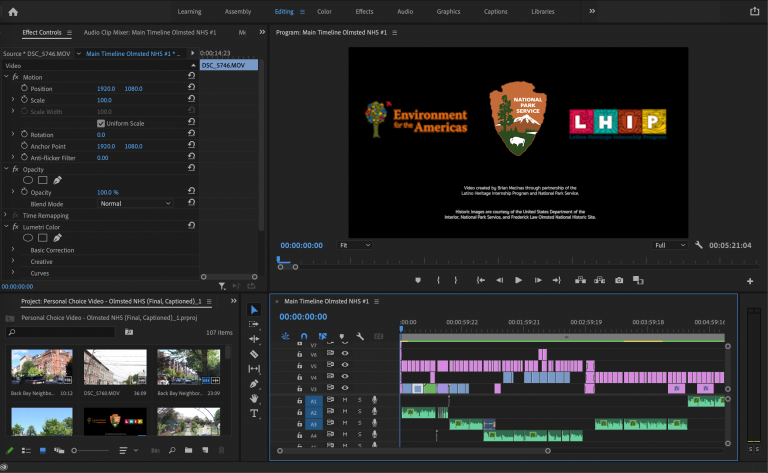The image size is (768, 473).
Task: Expand Basic Correction under Lumetri Color
Action: tap(13, 250)
